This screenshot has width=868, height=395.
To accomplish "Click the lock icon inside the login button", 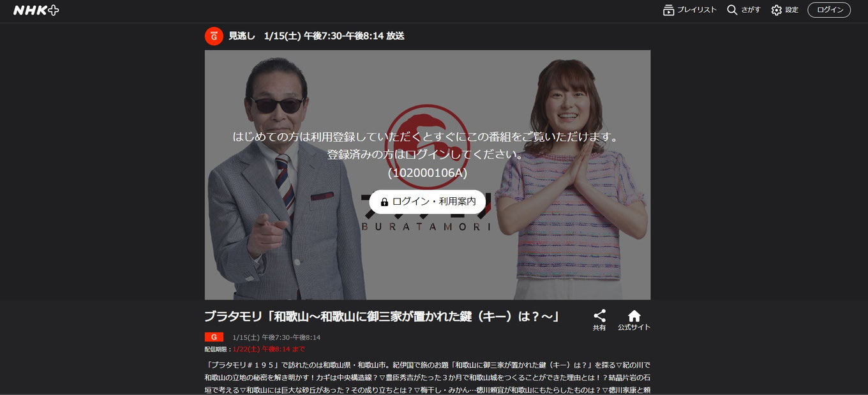I will coord(384,202).
